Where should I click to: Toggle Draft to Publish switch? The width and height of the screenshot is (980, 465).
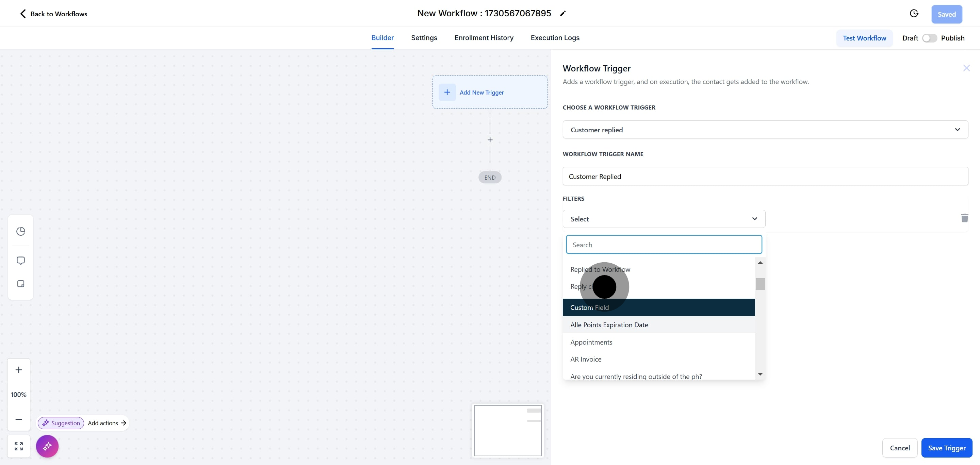coord(929,38)
